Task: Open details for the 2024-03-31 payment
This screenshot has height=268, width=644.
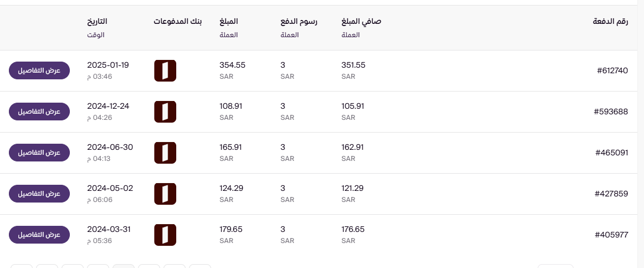Action: [x=39, y=235]
